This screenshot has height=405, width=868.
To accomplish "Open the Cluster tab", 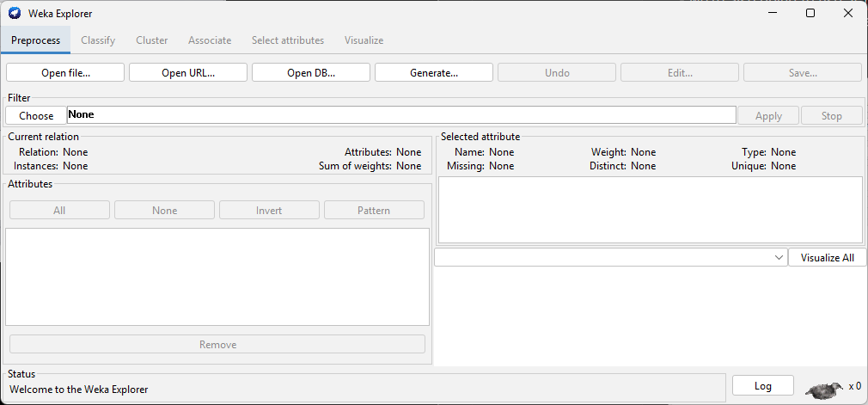I will 151,40.
